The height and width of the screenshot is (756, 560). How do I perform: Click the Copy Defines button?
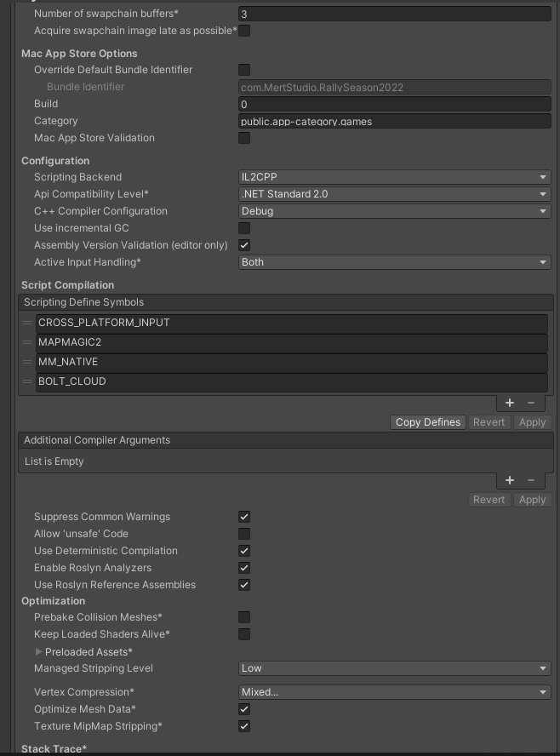click(x=428, y=422)
